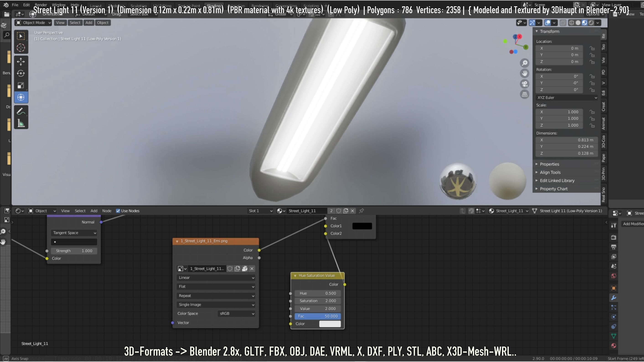The width and height of the screenshot is (644, 362).
Task: Toggle lock on Scale Z
Action: (592, 125)
